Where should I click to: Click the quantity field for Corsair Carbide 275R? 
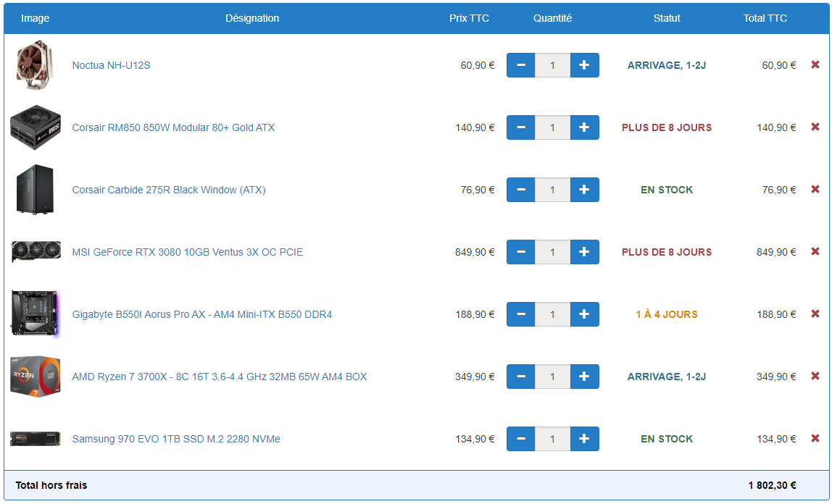pyautogui.click(x=552, y=190)
